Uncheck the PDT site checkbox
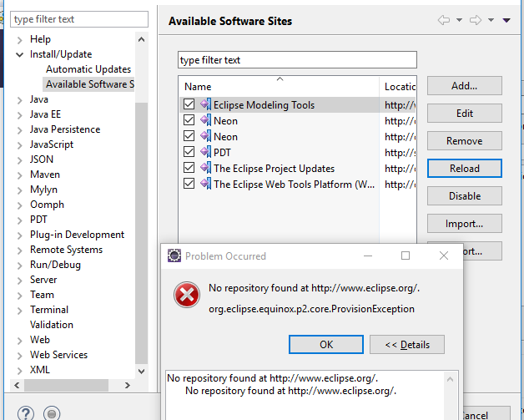This screenshot has height=420, width=524. coord(189,152)
